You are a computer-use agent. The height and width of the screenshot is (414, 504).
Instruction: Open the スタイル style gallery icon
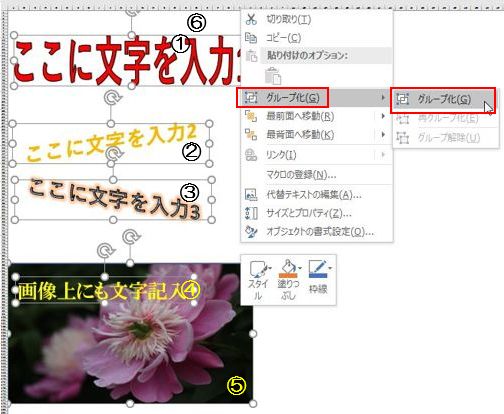pos(258,269)
